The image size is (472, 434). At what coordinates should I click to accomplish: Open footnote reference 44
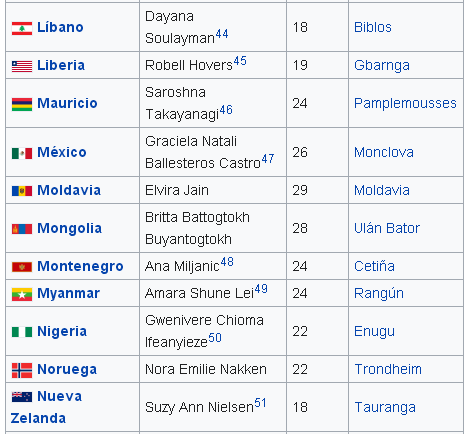pos(222,34)
